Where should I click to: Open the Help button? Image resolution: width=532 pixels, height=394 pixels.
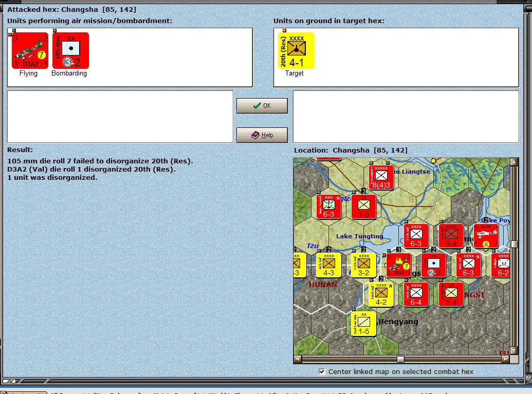(262, 135)
